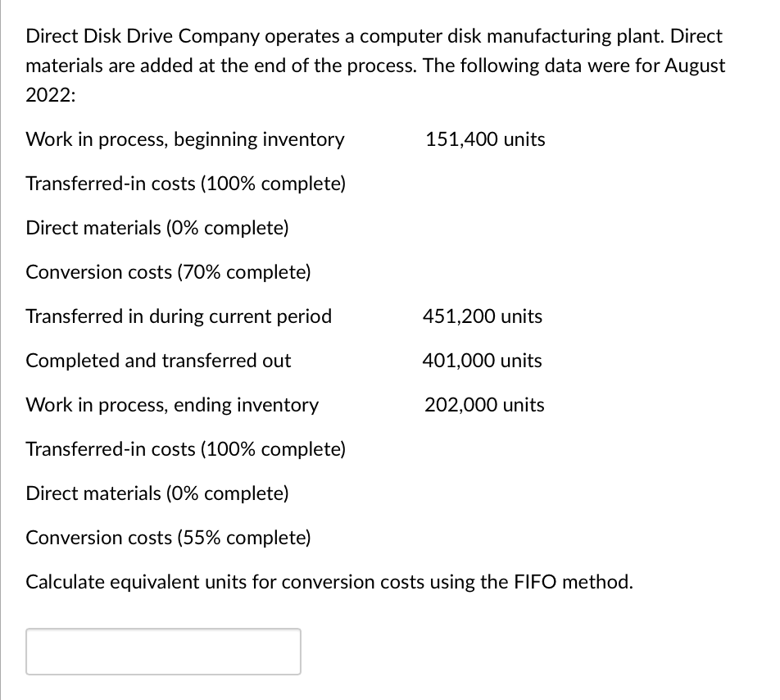Select second 'Transferred-in costs (100% complete)' line
The width and height of the screenshot is (780, 700).
[185, 449]
